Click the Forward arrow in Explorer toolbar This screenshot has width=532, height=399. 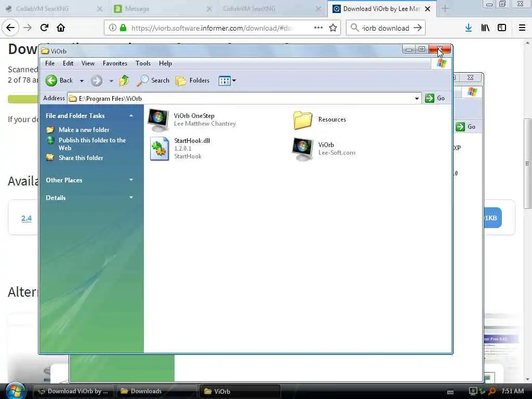click(96, 81)
